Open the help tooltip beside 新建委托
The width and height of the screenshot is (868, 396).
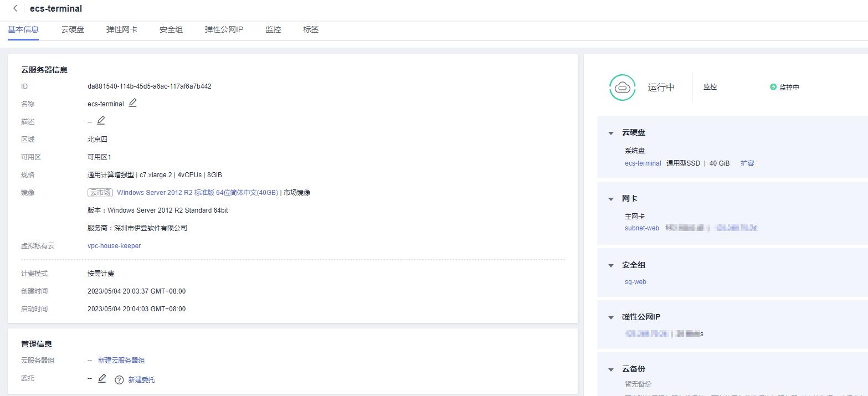click(x=119, y=379)
